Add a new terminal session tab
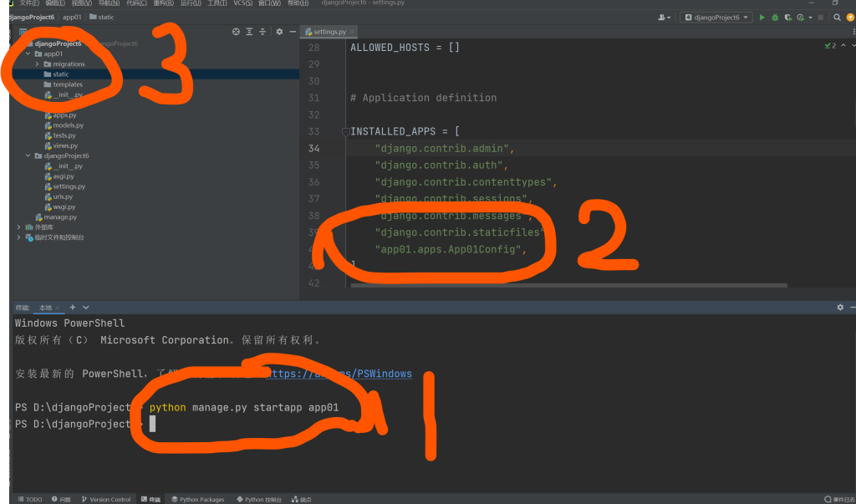Image resolution: width=856 pixels, height=504 pixels. click(x=73, y=308)
